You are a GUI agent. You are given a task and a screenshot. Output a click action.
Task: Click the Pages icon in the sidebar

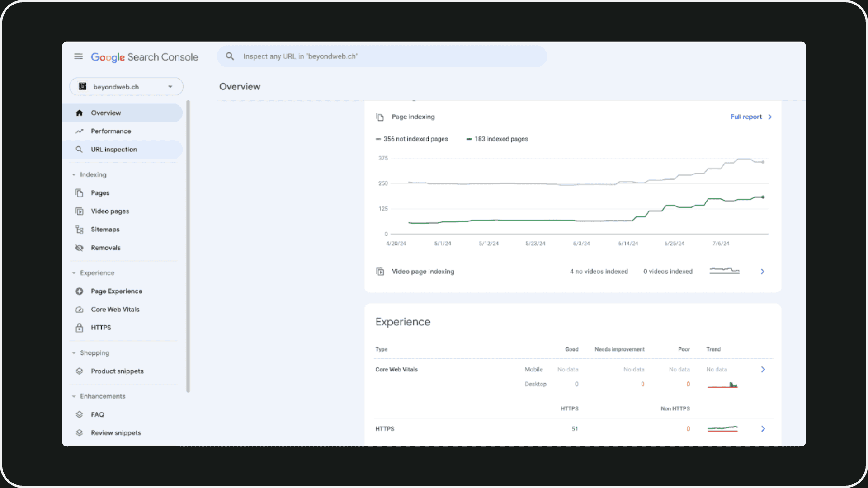click(80, 193)
